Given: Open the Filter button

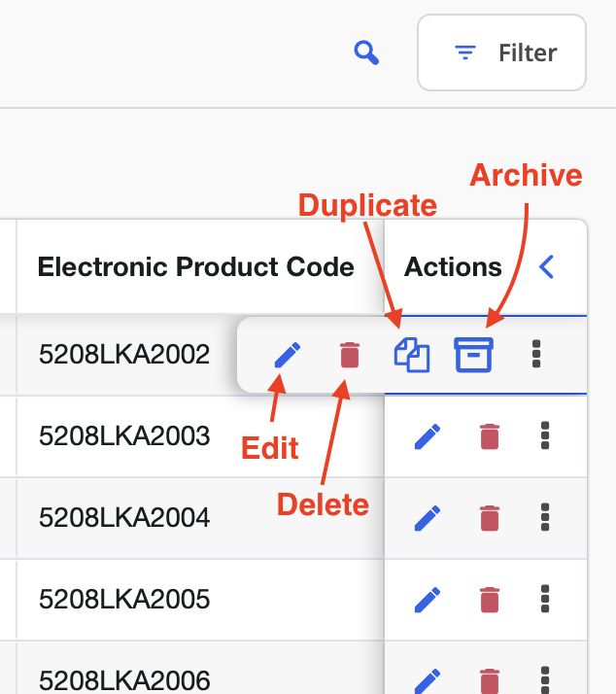Looking at the screenshot, I should 501,52.
